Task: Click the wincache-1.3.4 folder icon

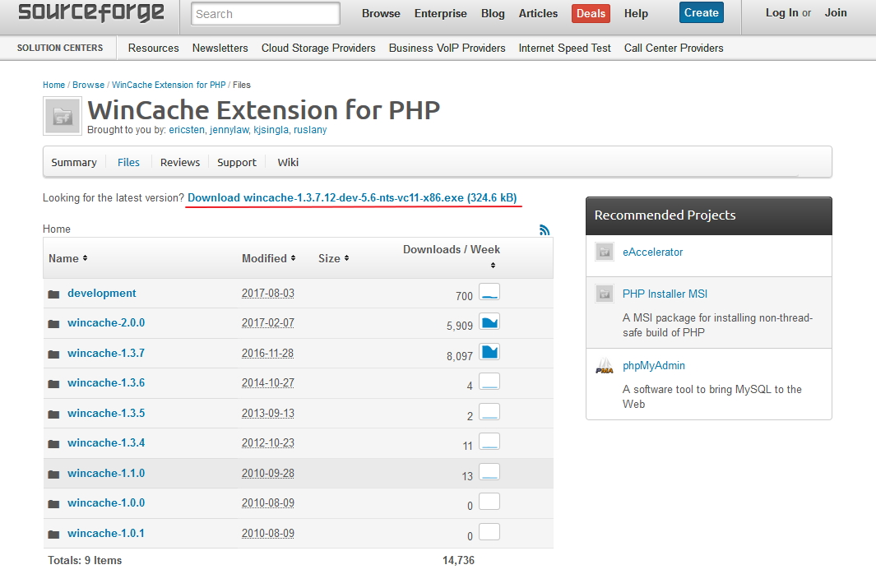Action: pos(53,444)
